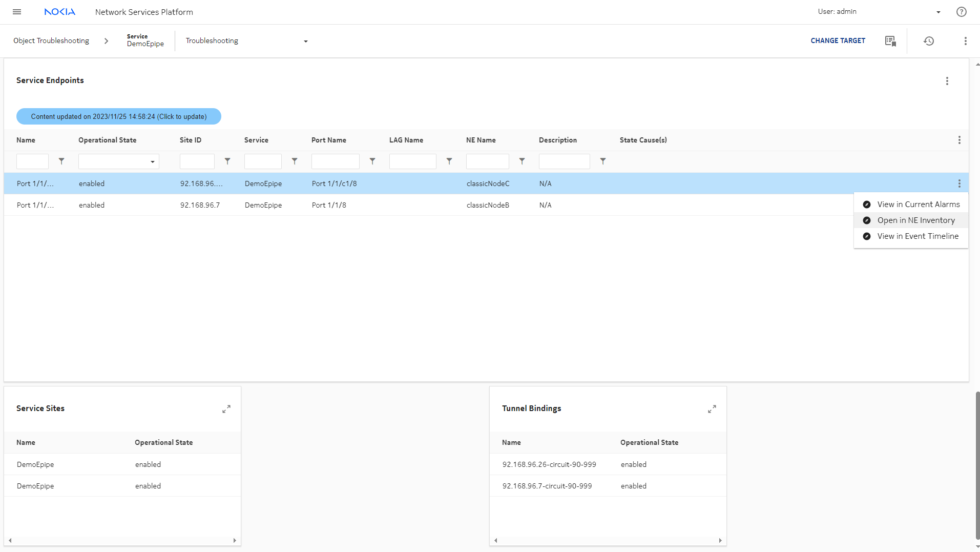Viewport: 980px width, 552px height.
Task: Open the history clock icon
Action: point(928,41)
